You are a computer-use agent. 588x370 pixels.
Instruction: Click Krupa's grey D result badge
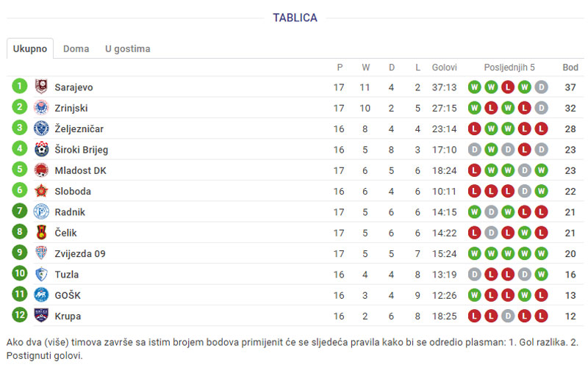[508, 316]
